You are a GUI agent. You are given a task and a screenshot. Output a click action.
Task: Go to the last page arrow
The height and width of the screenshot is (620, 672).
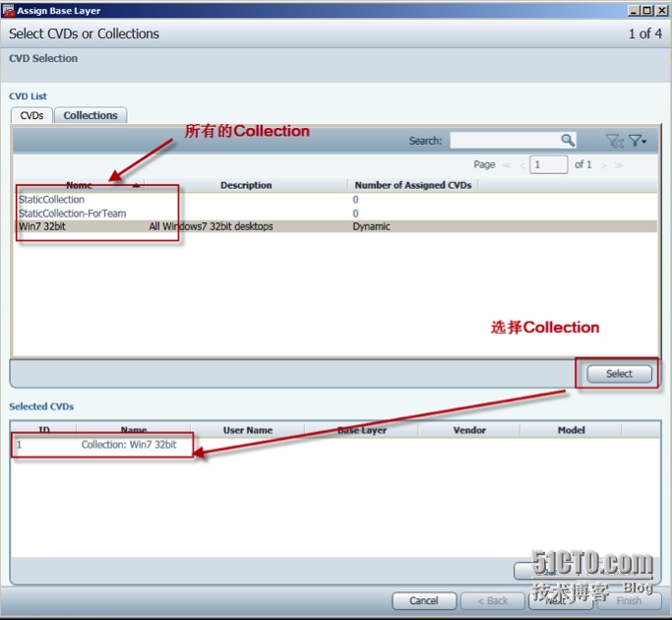(619, 165)
